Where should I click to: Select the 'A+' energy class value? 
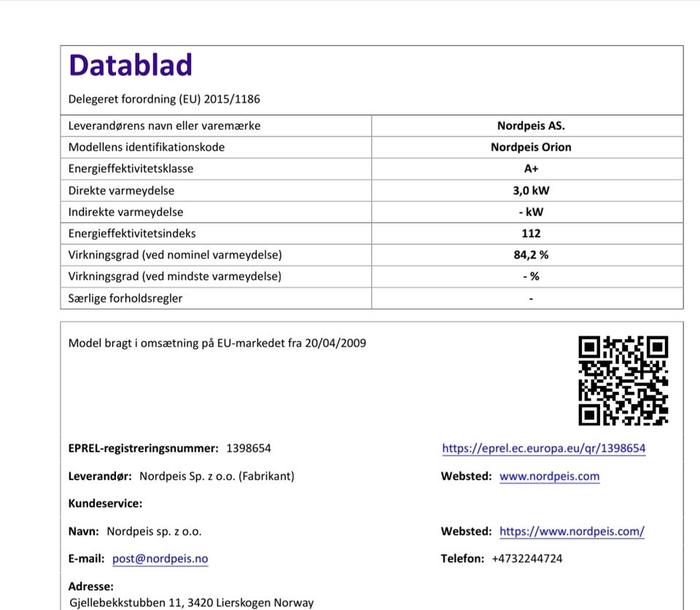point(531,169)
